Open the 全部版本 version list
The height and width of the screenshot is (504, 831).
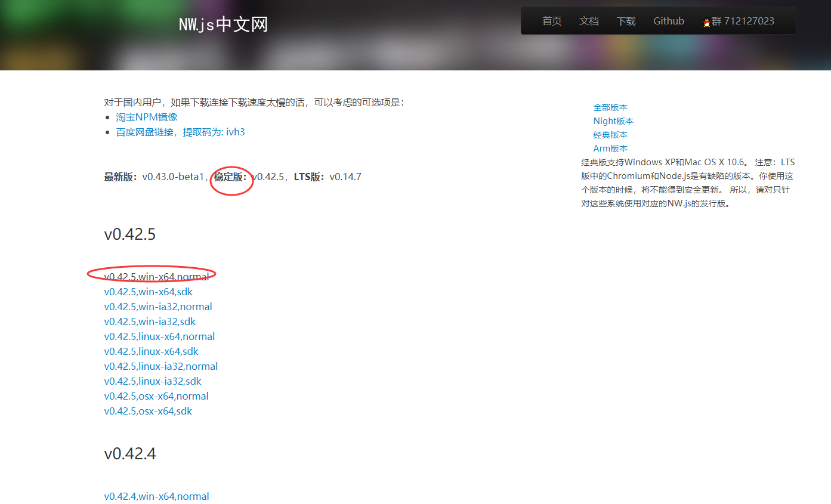(x=610, y=107)
